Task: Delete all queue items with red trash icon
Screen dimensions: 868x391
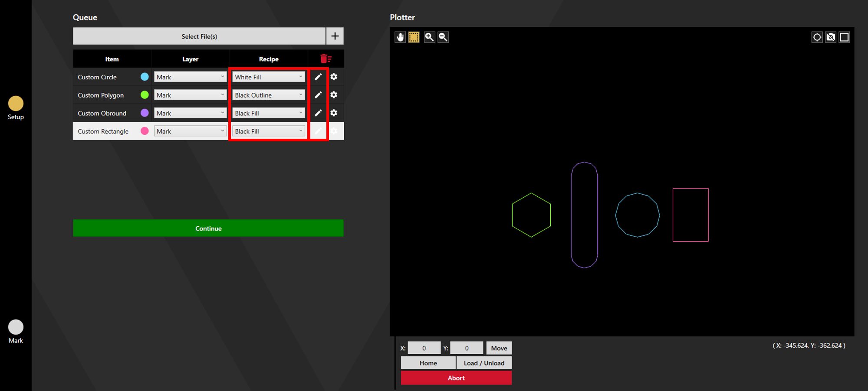Action: 326,59
